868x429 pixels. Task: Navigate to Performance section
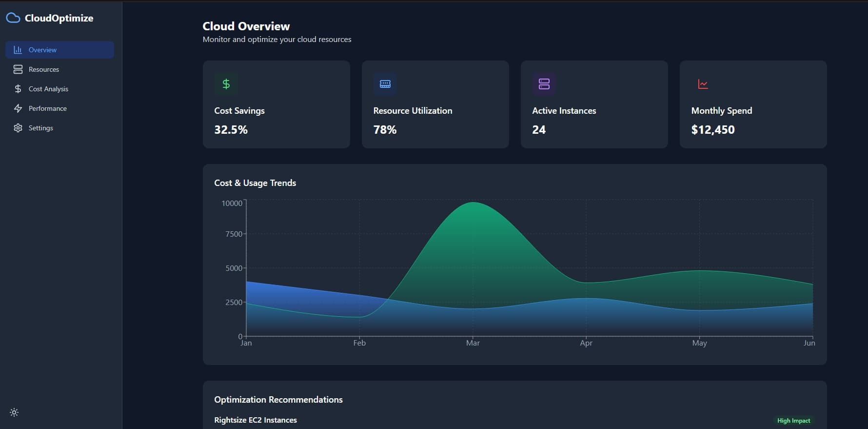pos(59,108)
